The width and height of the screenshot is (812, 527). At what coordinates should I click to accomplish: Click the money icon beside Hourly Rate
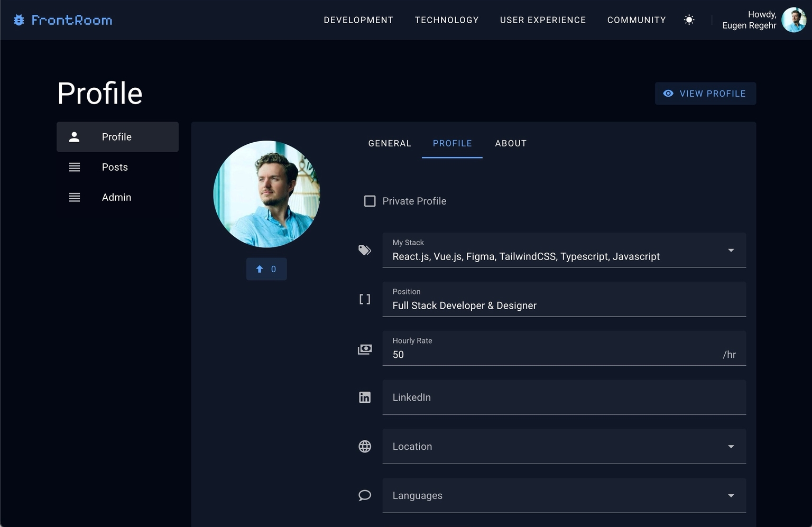coord(365,349)
